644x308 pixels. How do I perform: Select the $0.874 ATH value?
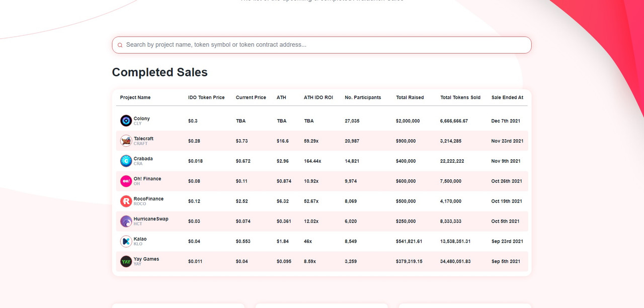coord(284,181)
